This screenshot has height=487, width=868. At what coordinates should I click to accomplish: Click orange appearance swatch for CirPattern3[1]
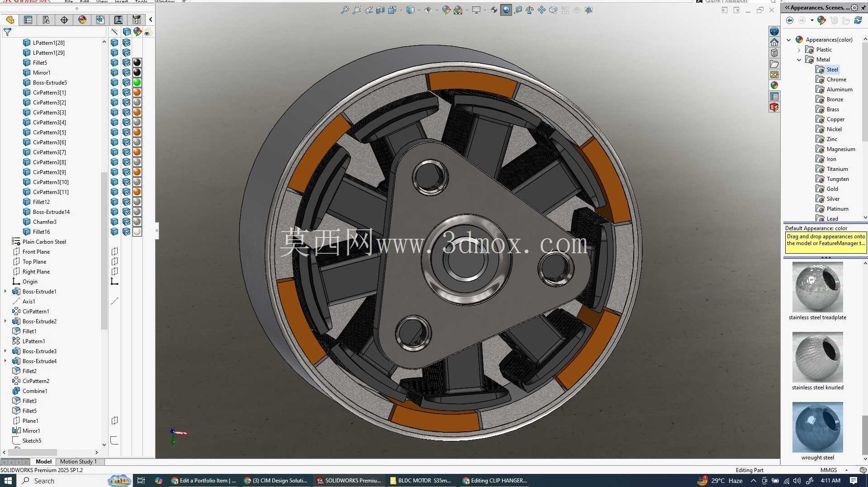137,92
